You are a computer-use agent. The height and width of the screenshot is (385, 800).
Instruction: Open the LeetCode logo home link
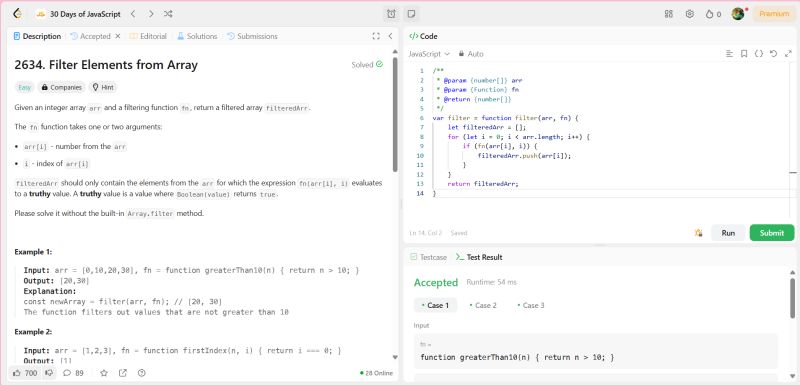[17, 14]
